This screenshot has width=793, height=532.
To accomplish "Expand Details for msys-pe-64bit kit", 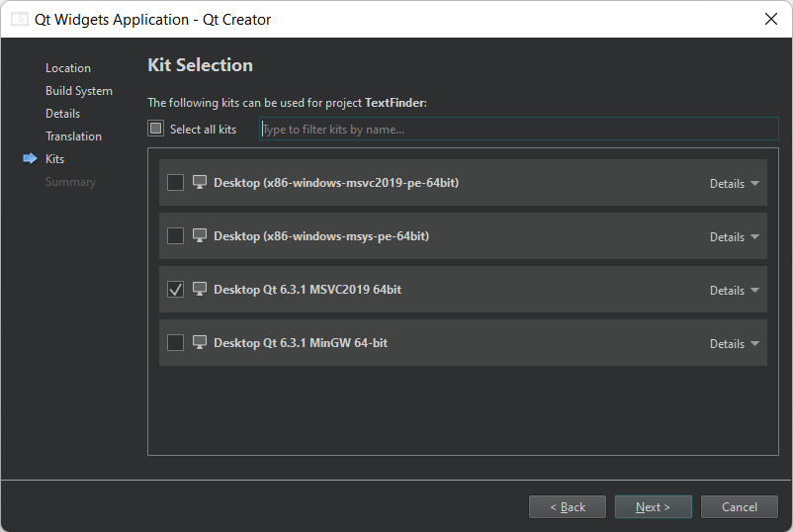I will pyautogui.click(x=734, y=237).
